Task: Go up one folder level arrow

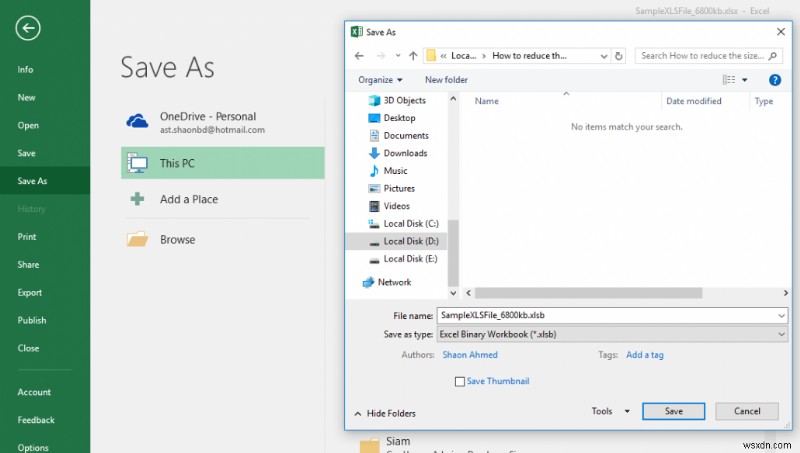Action: (413, 56)
